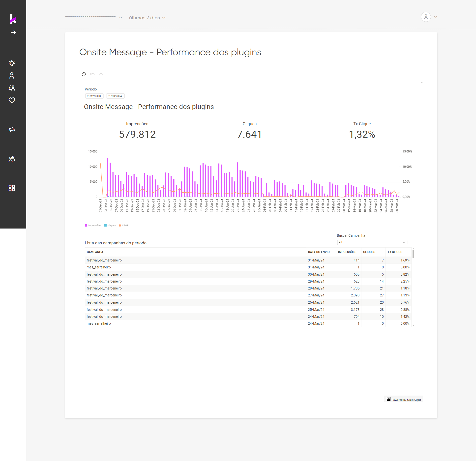Click the reset dashboard icon

(84, 74)
